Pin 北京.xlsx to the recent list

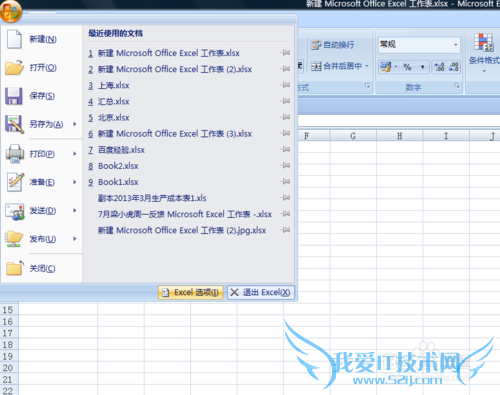pyautogui.click(x=285, y=117)
